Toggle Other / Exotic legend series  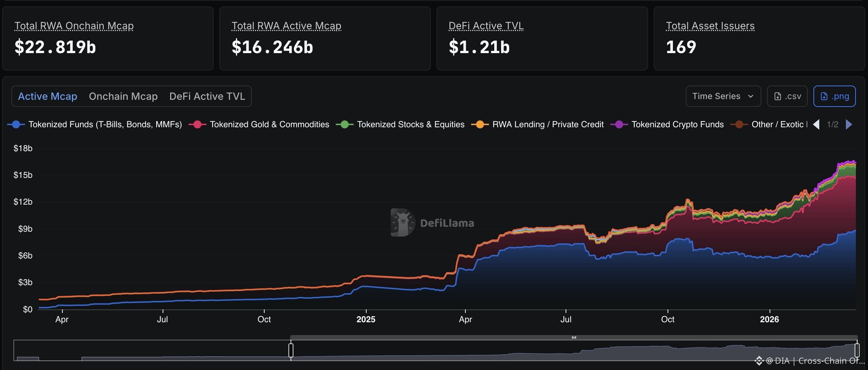click(x=769, y=124)
